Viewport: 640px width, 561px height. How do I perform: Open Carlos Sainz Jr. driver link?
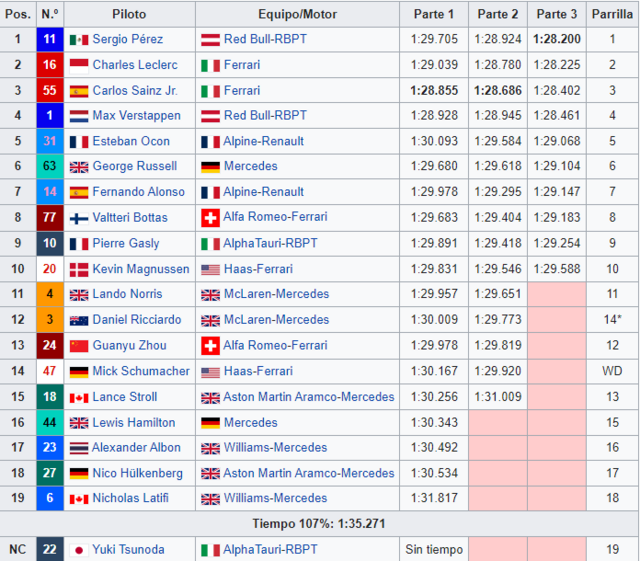135,90
